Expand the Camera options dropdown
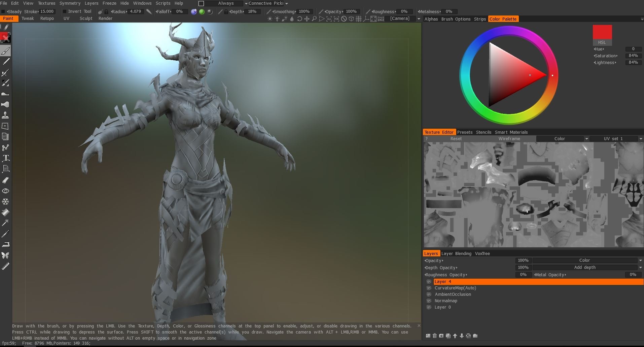Viewport: 644px width, 347px height. click(418, 19)
